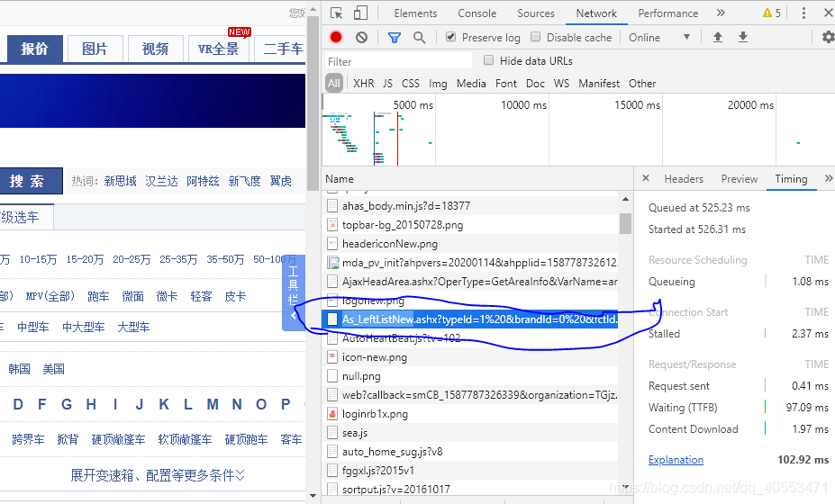Open the Preview tab
The width and height of the screenshot is (835, 504).
coord(740,179)
